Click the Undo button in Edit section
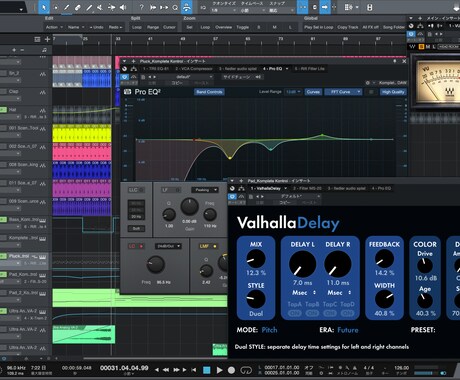This screenshot has width=460, height=380. (97, 27)
